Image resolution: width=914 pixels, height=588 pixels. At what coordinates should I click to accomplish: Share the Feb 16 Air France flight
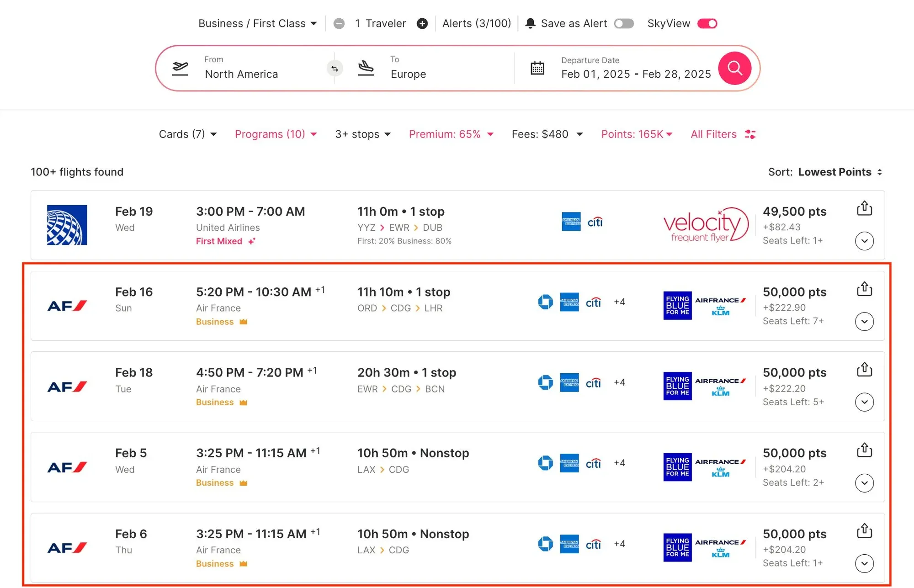(864, 289)
